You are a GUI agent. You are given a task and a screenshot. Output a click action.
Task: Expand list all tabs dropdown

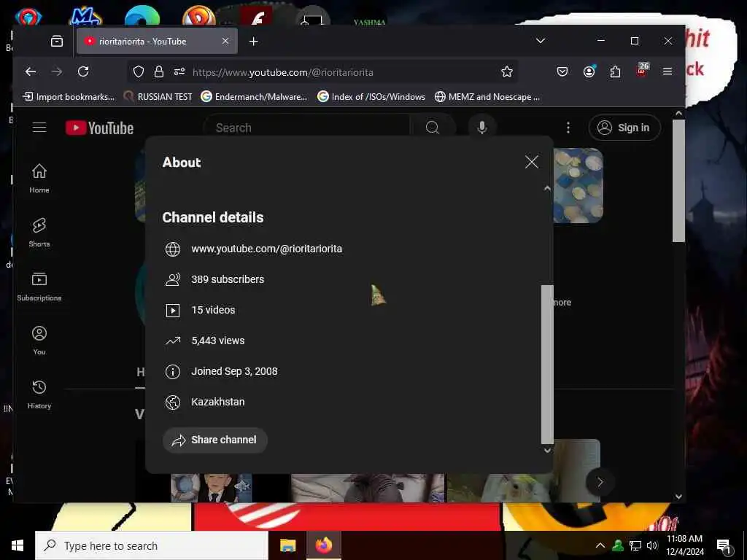pyautogui.click(x=541, y=41)
